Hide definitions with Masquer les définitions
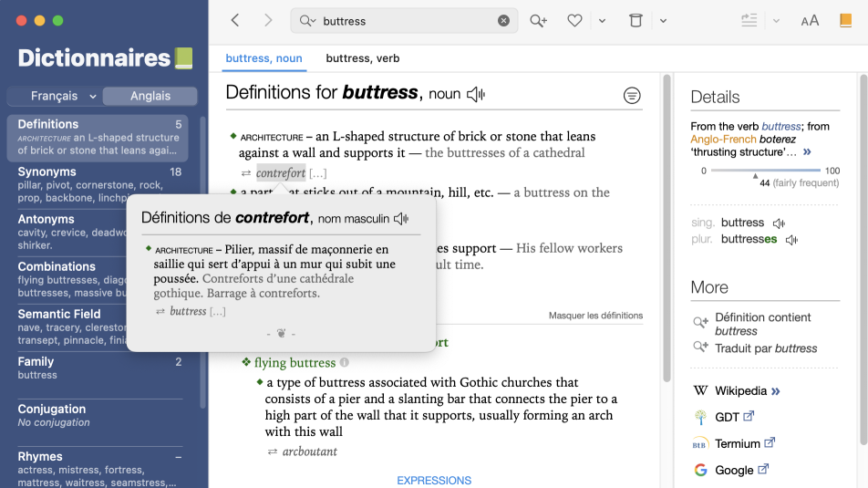The width and height of the screenshot is (868, 488). 595,316
